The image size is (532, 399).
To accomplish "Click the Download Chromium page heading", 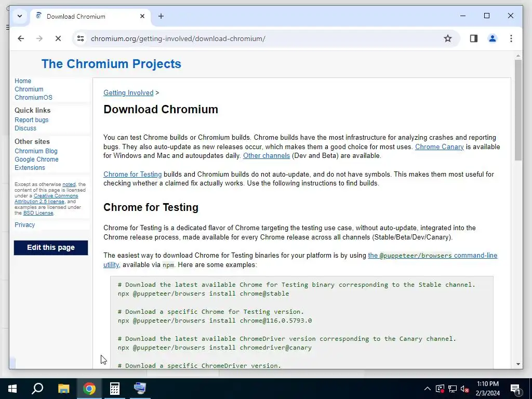I will (161, 110).
